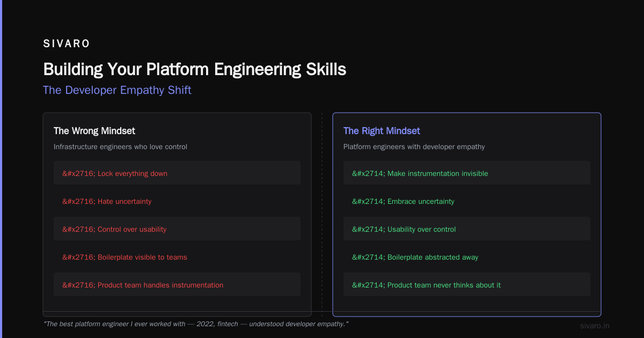This screenshot has width=644, height=338.
Task: Click "The Right Mindset" card heading
Action: [382, 131]
